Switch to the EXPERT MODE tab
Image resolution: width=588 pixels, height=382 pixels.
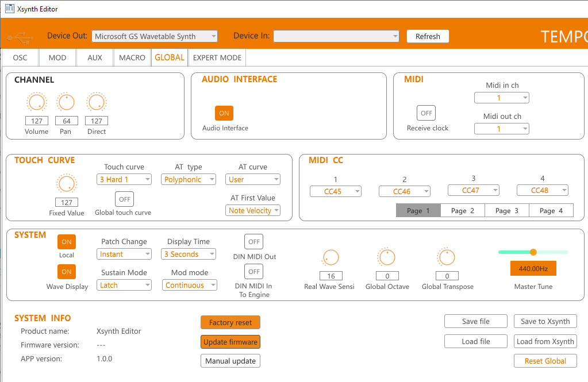tap(217, 58)
